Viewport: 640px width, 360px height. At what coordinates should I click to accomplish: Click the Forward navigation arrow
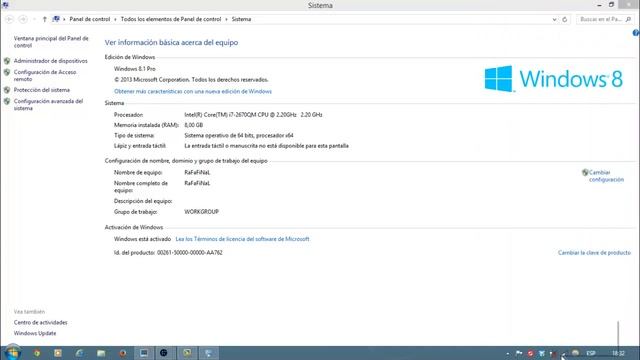(23, 19)
